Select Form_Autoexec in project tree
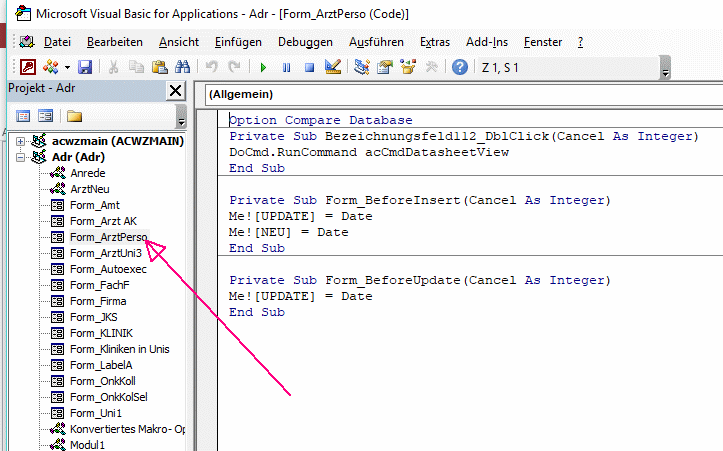The width and height of the screenshot is (723, 451). (108, 269)
